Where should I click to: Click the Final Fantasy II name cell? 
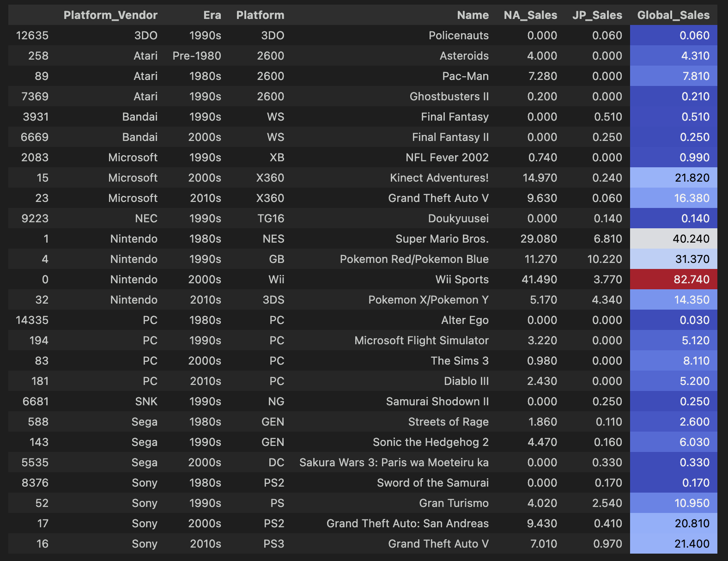(450, 137)
